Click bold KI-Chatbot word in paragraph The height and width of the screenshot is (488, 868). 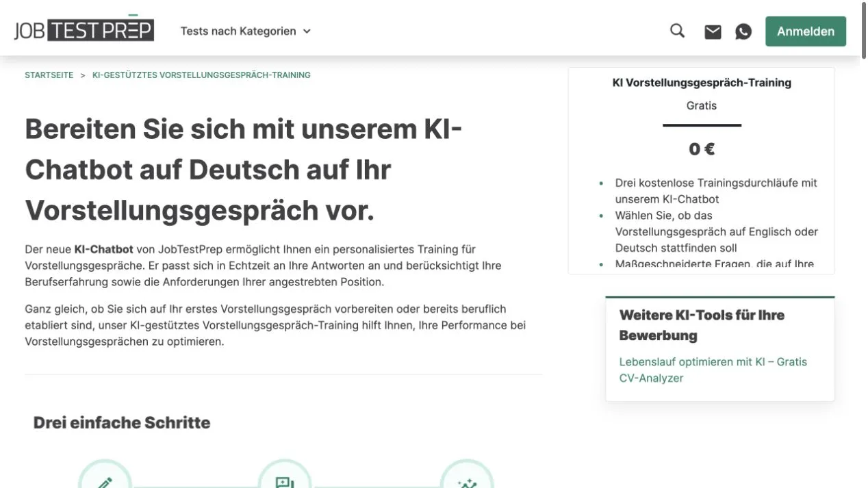point(103,249)
